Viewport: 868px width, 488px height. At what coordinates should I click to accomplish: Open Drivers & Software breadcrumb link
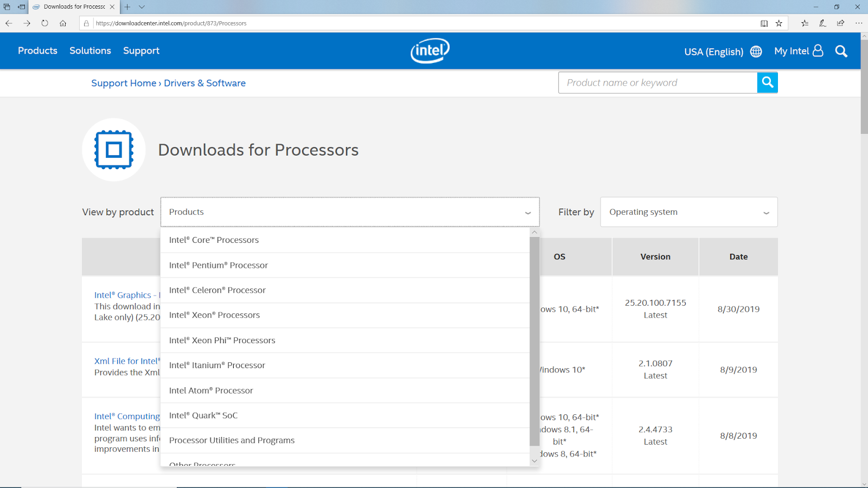pyautogui.click(x=205, y=83)
